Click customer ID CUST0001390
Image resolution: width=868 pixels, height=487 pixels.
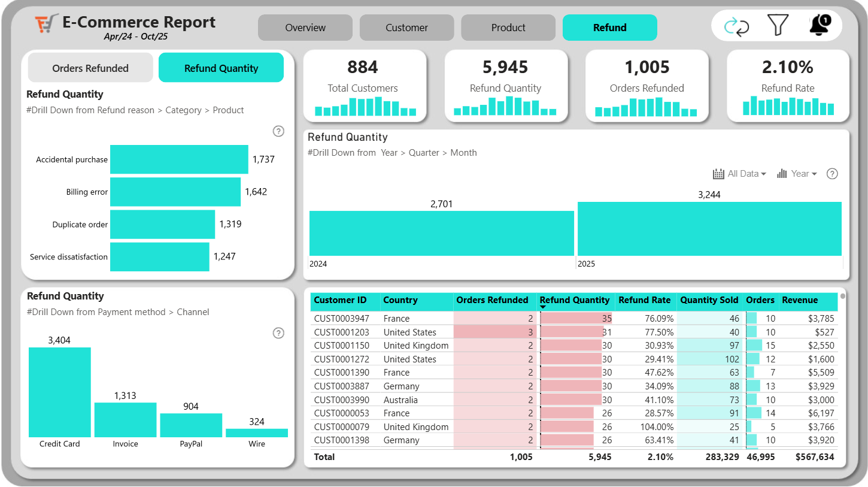(342, 373)
